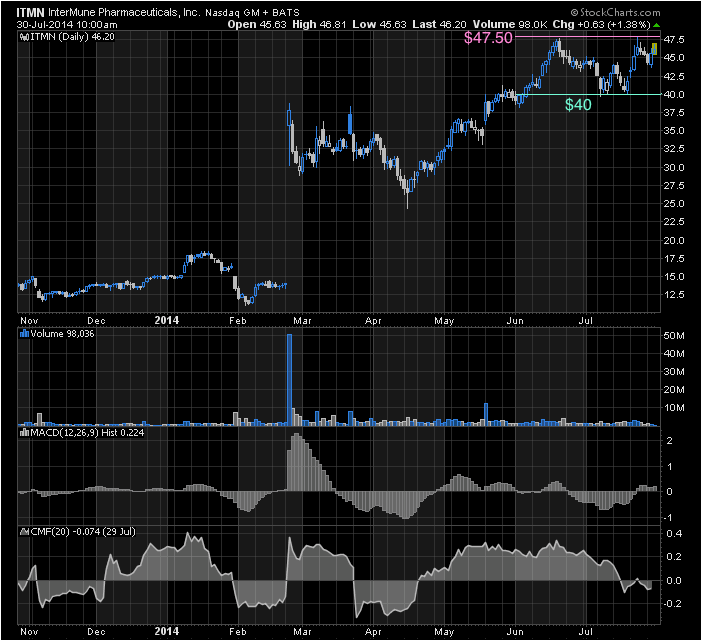Click the yellow highlighted latest candlestick
Viewport: 702px width, 641px height.
(655, 49)
